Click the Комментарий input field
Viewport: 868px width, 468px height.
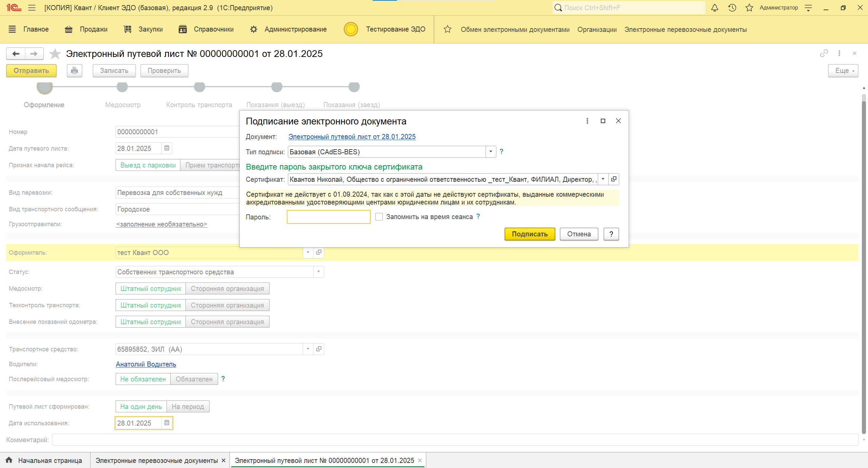pos(455,440)
